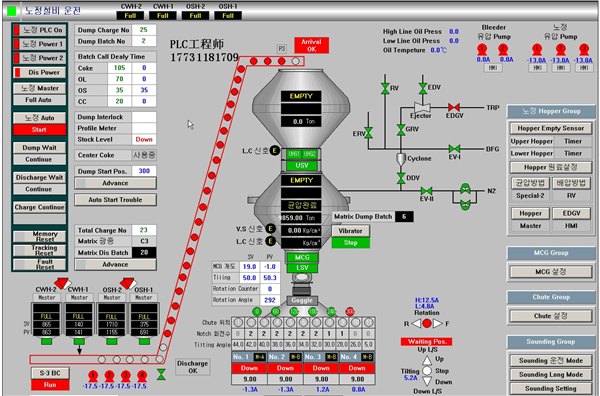600x396 pixels.
Task: Click the Goggle valve block
Action: [x=302, y=301]
